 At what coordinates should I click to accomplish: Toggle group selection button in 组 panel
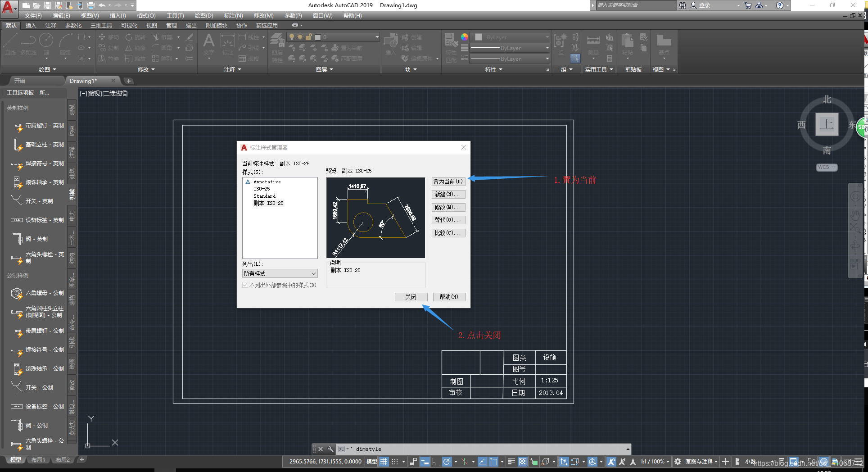(x=575, y=59)
